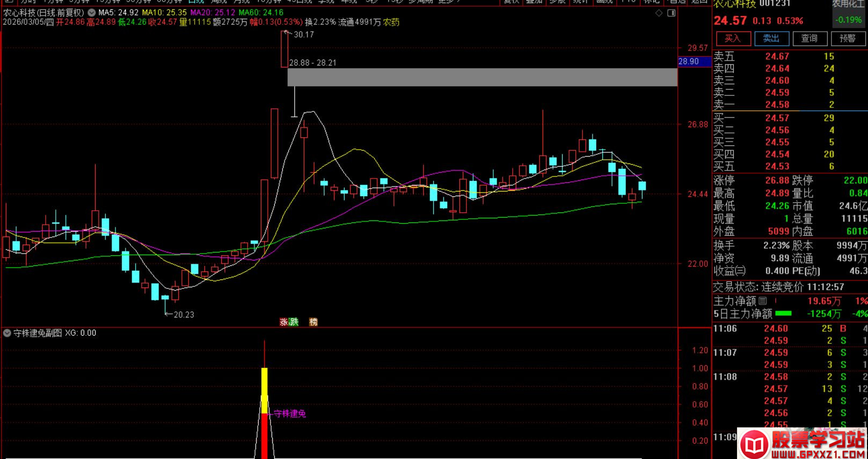This screenshot has width=868, height=459.
Task: Click the 股票学习站 watermark logo
Action: [x=802, y=444]
